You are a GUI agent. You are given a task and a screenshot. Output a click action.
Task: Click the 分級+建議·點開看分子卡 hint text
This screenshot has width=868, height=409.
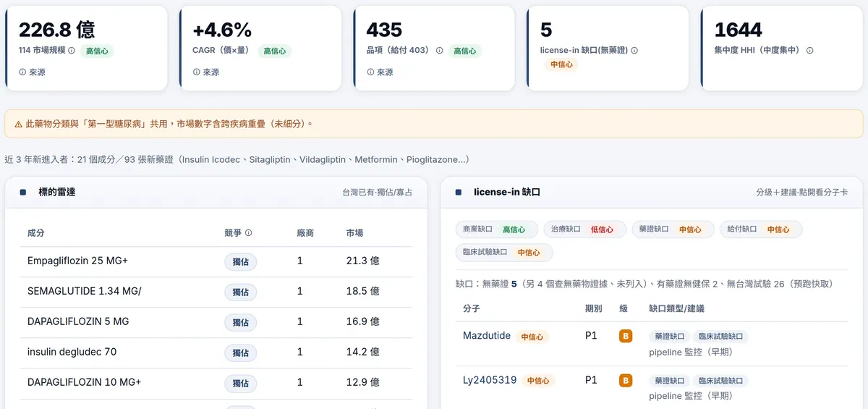click(x=803, y=193)
